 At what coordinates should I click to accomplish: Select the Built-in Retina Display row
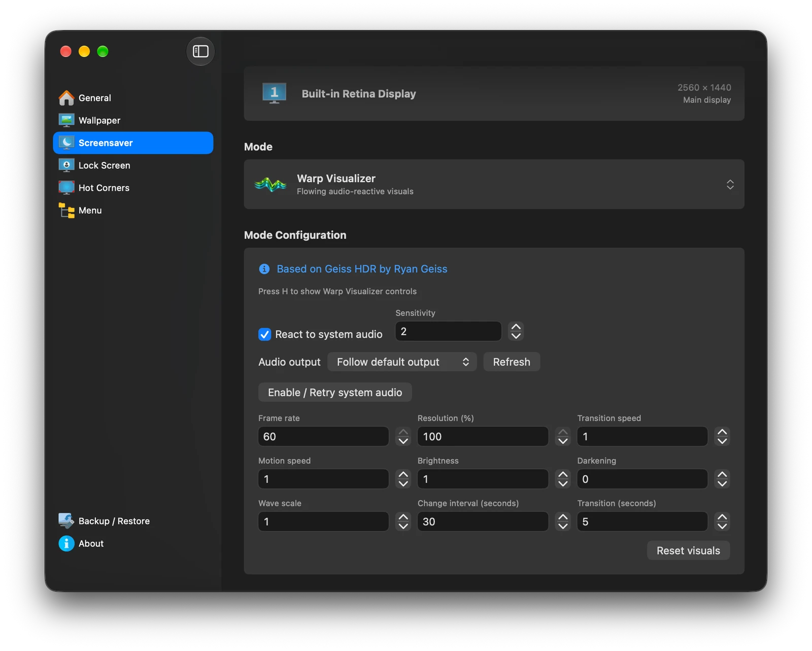point(494,93)
